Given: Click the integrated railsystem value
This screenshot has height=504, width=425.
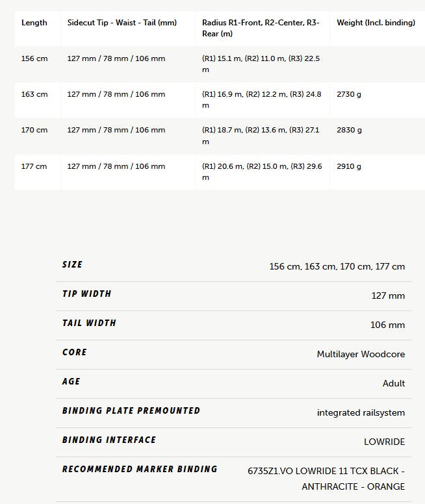Looking at the screenshot, I should coord(361,412).
